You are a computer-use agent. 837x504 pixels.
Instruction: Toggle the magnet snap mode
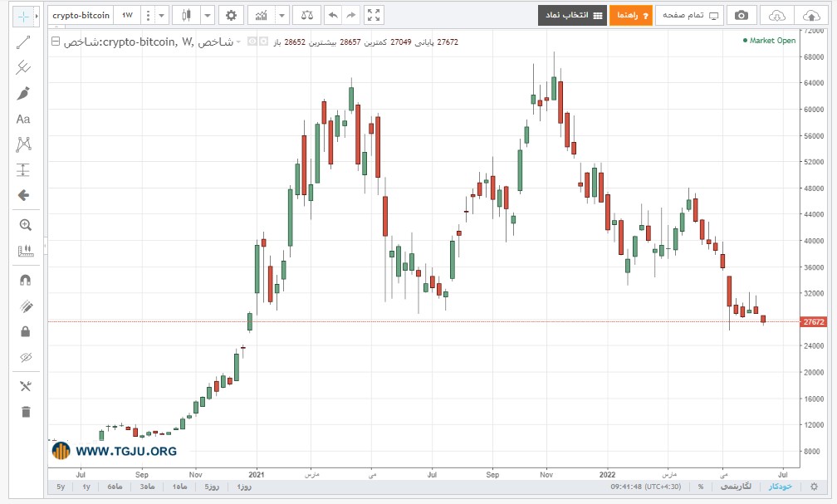pos(25,281)
